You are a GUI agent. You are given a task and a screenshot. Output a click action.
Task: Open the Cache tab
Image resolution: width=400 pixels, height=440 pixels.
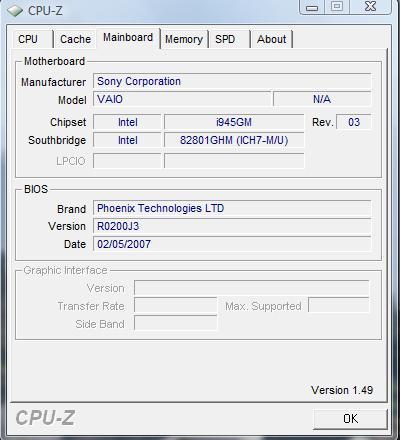point(75,39)
